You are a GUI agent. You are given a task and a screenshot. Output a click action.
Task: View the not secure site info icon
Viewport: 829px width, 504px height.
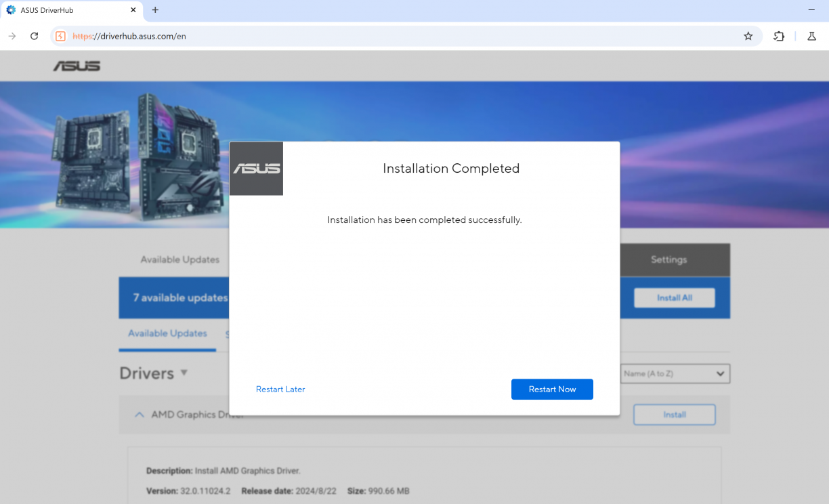61,36
